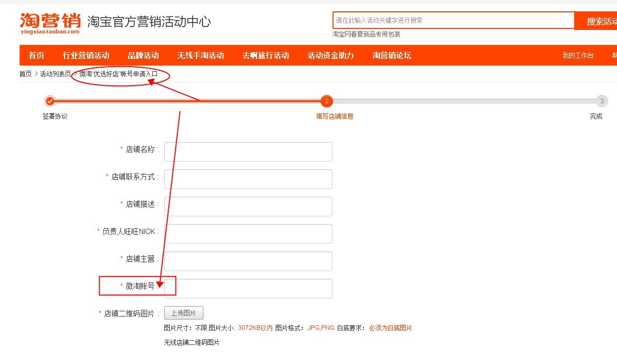Click the 微淘'优选好店'帐号申请入口 breadcrumb text

[118, 74]
